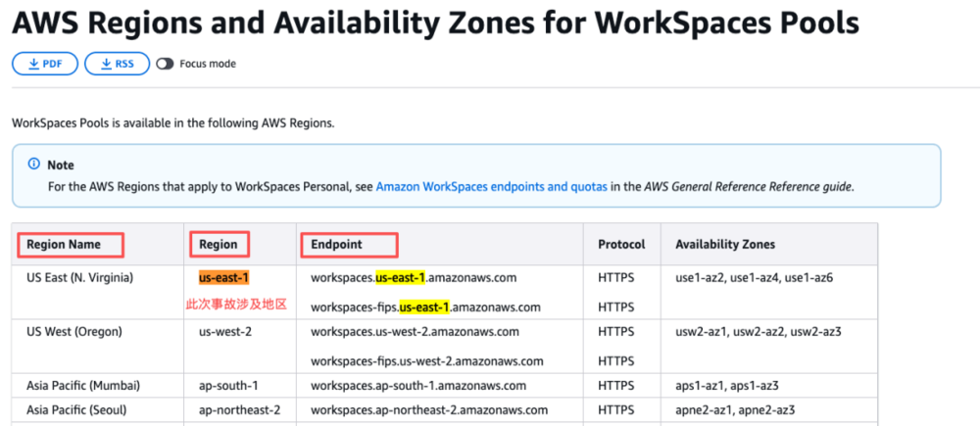Click workspaces.ap-south-1.amazonaws.com endpoint text
This screenshot has width=980, height=426.
417,385
